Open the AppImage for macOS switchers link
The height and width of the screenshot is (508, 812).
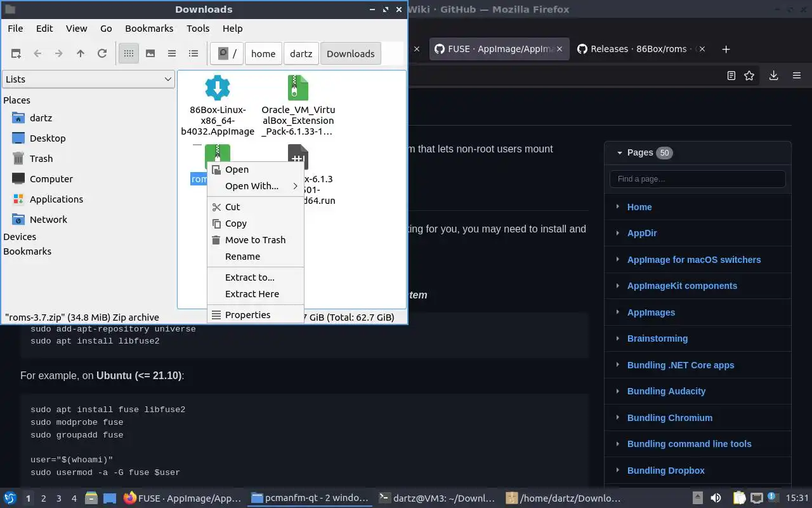[694, 260]
